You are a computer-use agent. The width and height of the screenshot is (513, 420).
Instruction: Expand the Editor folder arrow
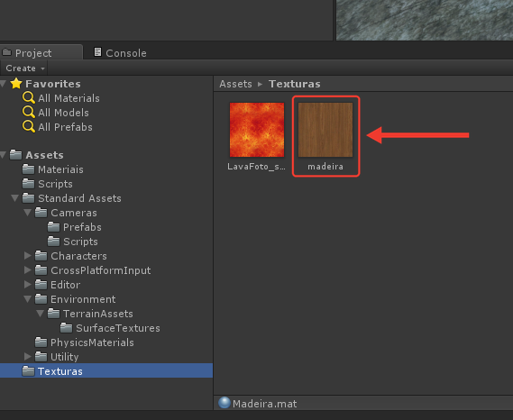(x=27, y=285)
